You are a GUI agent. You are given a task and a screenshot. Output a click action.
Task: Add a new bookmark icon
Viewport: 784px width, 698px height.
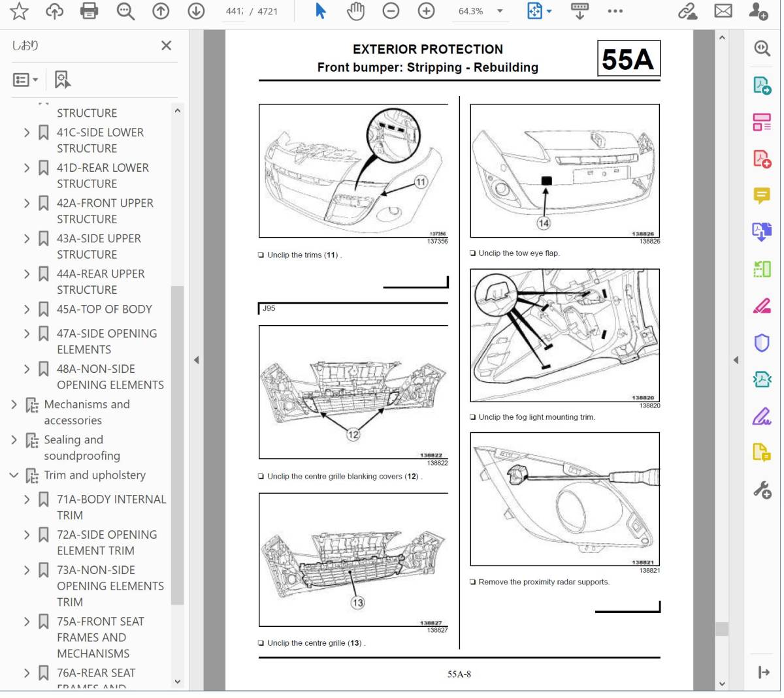click(62, 80)
